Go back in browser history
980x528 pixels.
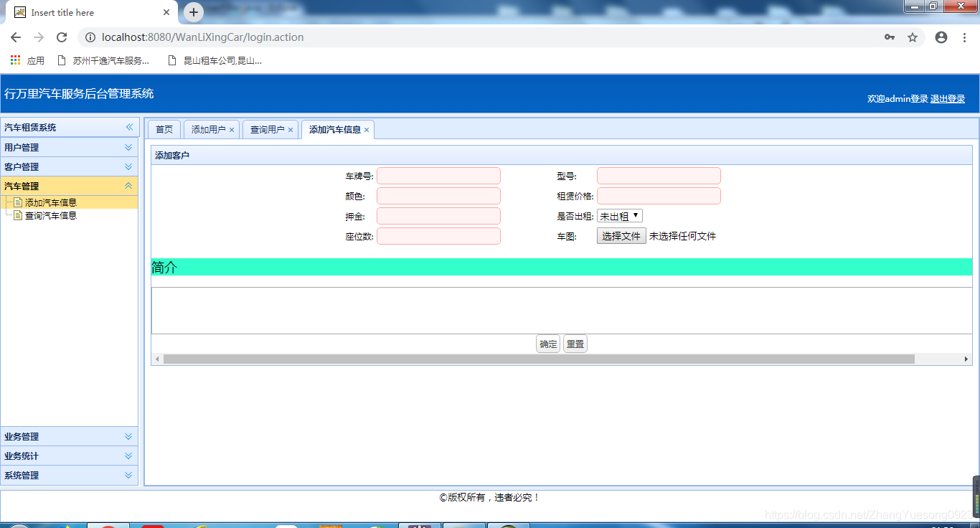click(x=16, y=37)
